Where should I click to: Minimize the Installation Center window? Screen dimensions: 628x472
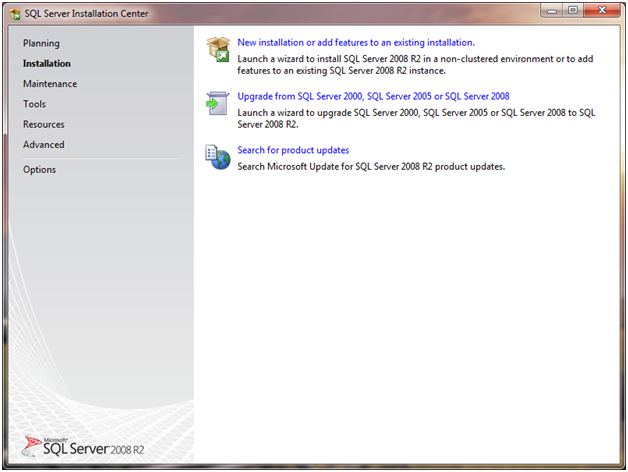552,10
